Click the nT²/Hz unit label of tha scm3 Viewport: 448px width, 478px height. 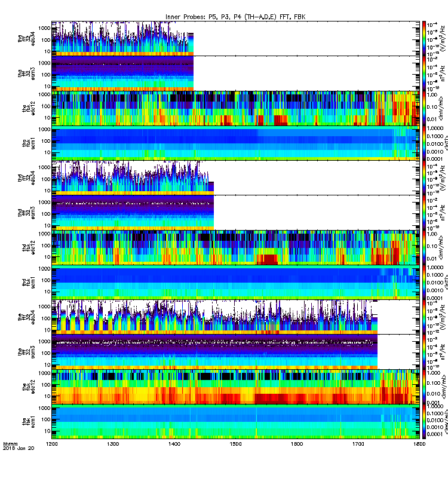coord(444,73)
